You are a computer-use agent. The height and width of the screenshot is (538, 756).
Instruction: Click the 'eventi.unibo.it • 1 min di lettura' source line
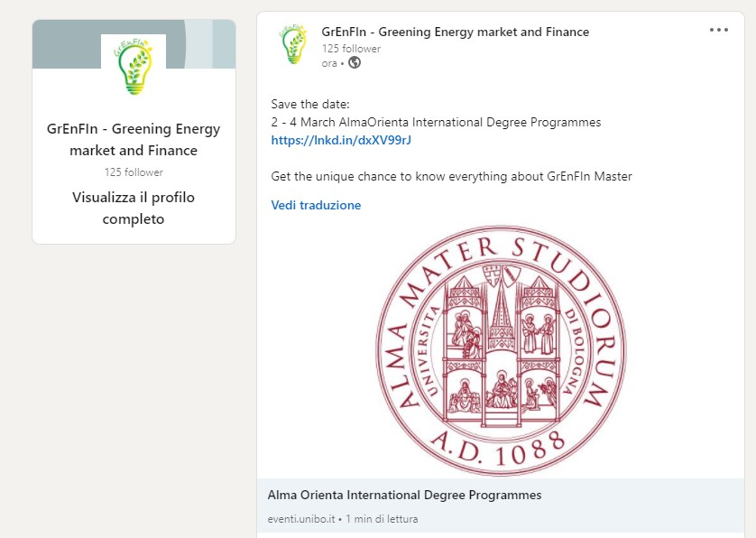343,519
